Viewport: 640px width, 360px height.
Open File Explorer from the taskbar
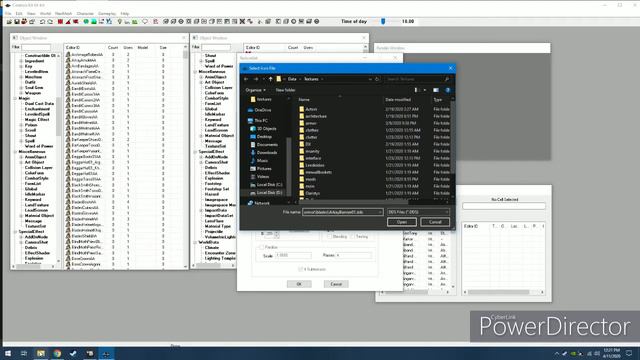click(41, 353)
